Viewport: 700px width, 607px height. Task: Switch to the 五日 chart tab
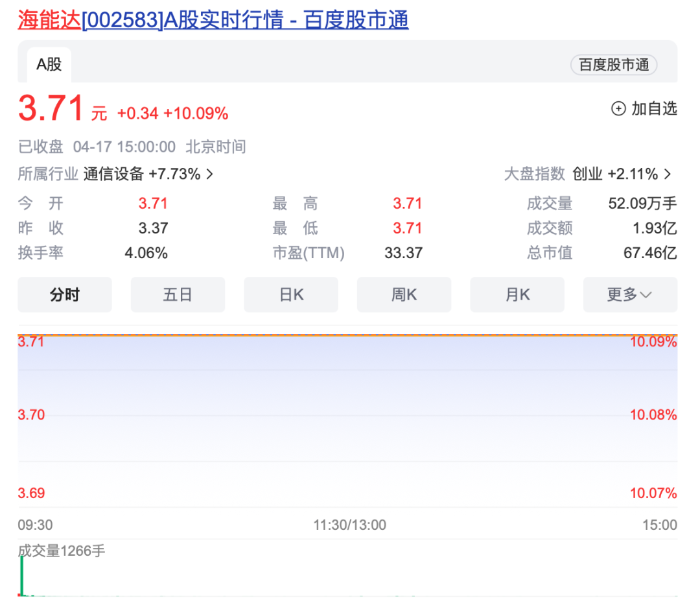(178, 295)
